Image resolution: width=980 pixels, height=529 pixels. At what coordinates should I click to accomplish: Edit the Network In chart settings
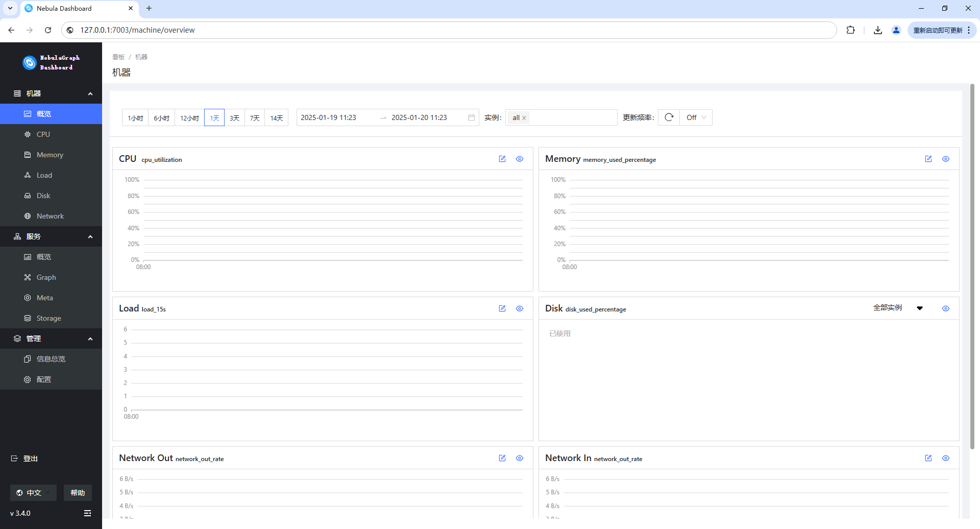point(928,458)
